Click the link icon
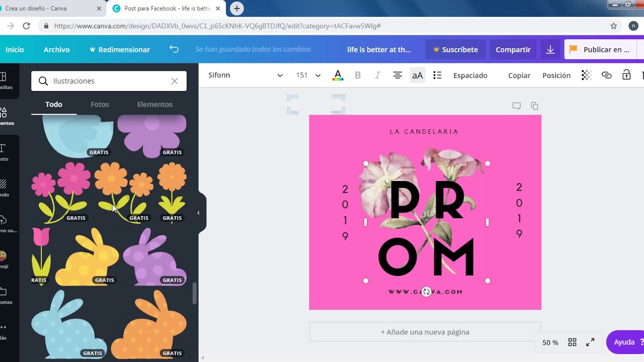This screenshot has height=362, width=644. (607, 75)
